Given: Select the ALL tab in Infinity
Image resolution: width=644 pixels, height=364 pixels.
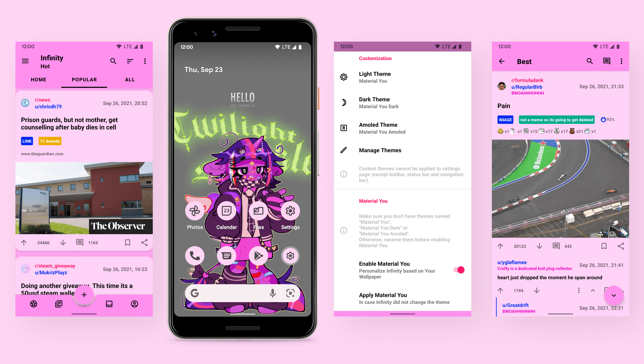Looking at the screenshot, I should tap(130, 80).
